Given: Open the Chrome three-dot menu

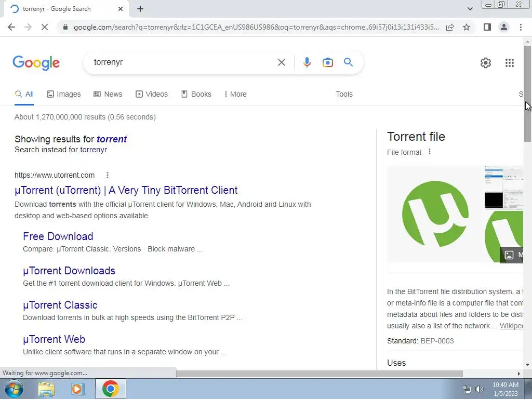Looking at the screenshot, I should coord(521,27).
